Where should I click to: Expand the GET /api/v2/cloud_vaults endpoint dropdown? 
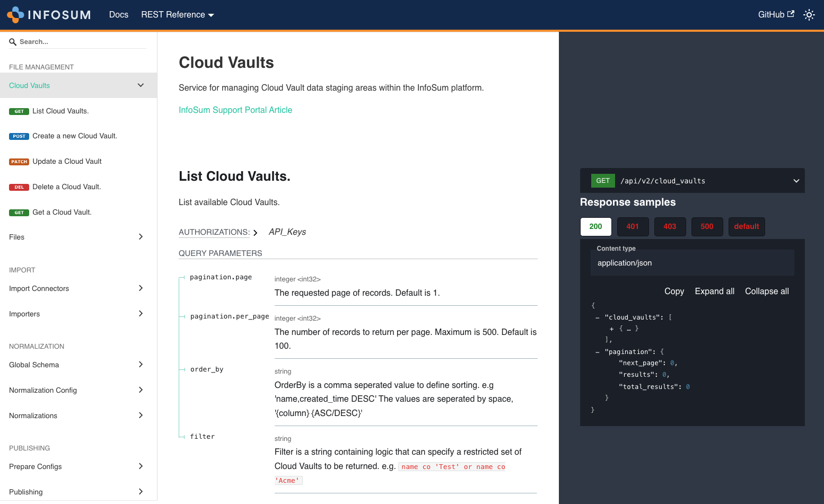[692, 181]
